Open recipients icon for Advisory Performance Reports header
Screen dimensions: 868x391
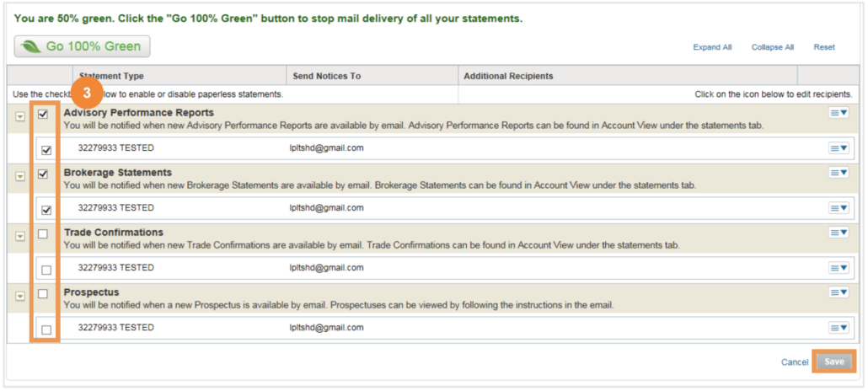pyautogui.click(x=839, y=113)
